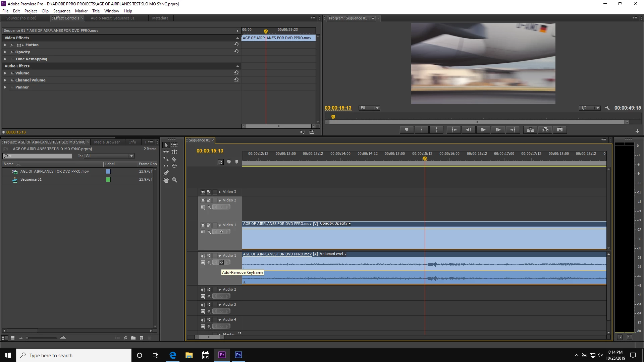Screen dimensions: 644x362
Task: Select the Razor tool
Action: [174, 159]
